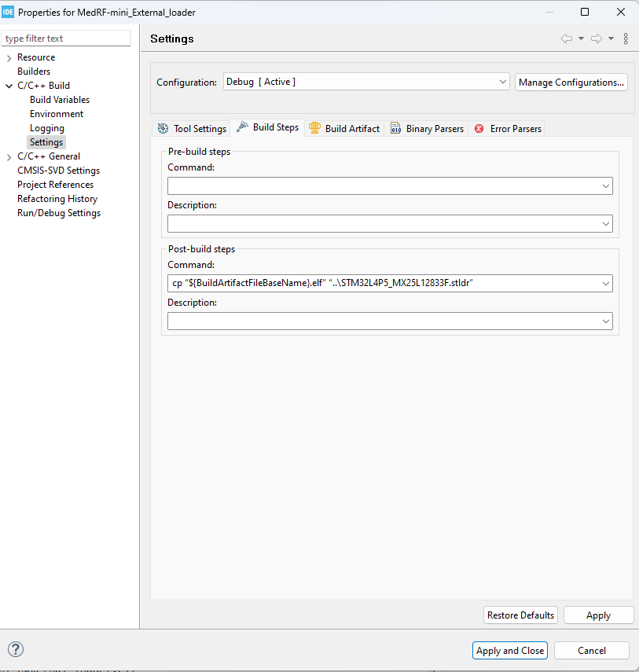Click the IDE application icon in the title bar

[8, 12]
